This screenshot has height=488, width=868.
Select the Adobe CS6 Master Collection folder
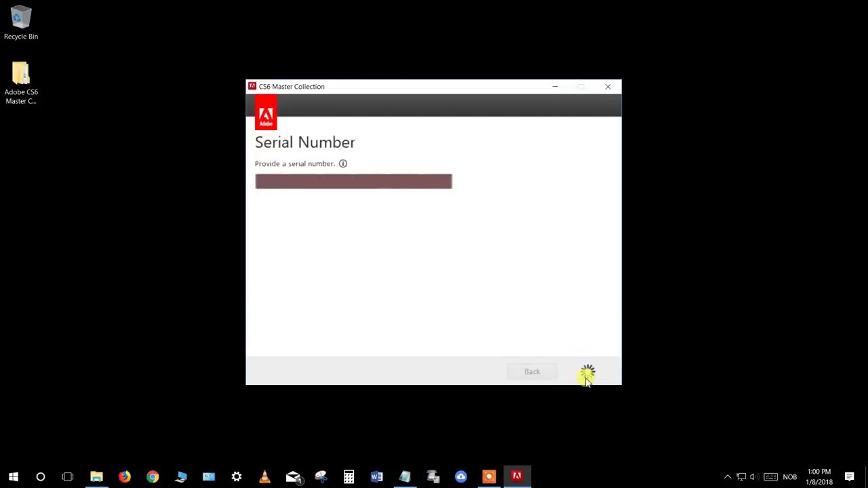pyautogui.click(x=21, y=83)
